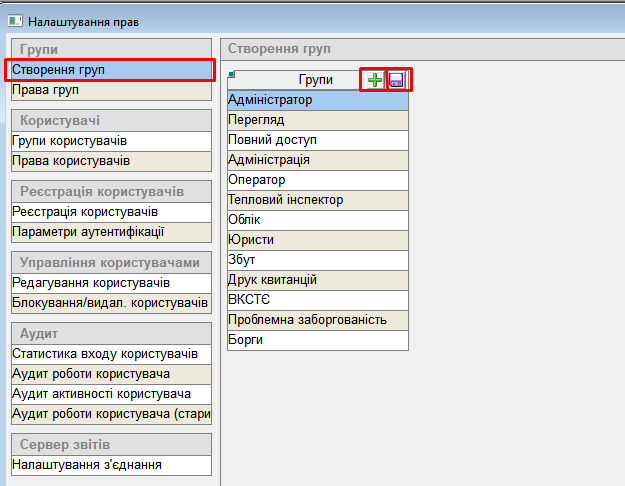Viewport: 625px width, 486px height.
Task: Click the save floppy disk icon
Action: coord(398,80)
